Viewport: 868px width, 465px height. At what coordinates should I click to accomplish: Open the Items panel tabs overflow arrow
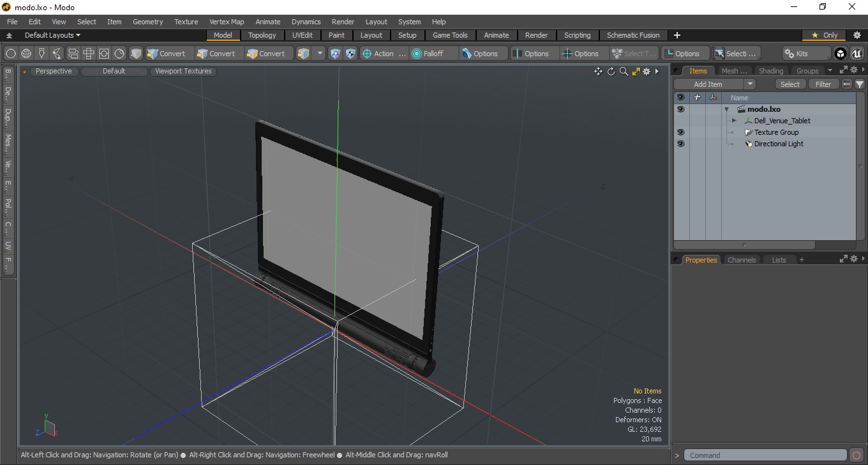pyautogui.click(x=830, y=70)
